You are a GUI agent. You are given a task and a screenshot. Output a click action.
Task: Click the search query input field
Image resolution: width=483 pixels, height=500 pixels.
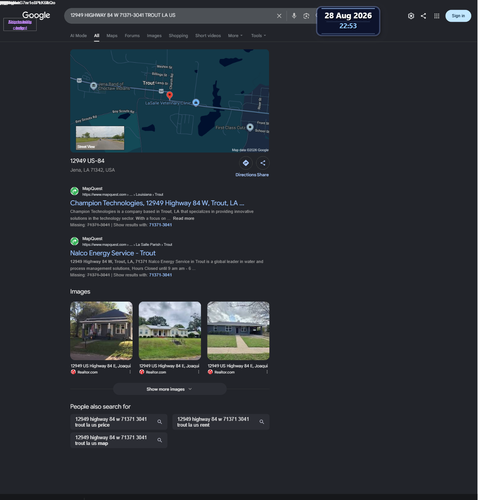173,16
